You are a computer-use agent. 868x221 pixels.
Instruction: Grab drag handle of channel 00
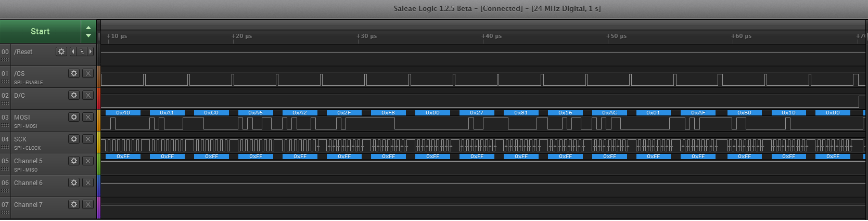tap(5, 60)
